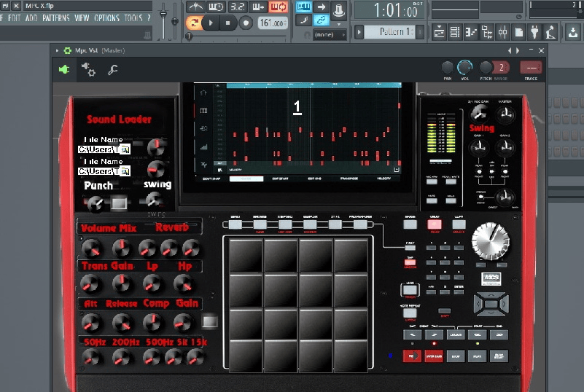This screenshot has width=584, height=392.
Task: Open the Mixer faders icon
Action: click(503, 32)
